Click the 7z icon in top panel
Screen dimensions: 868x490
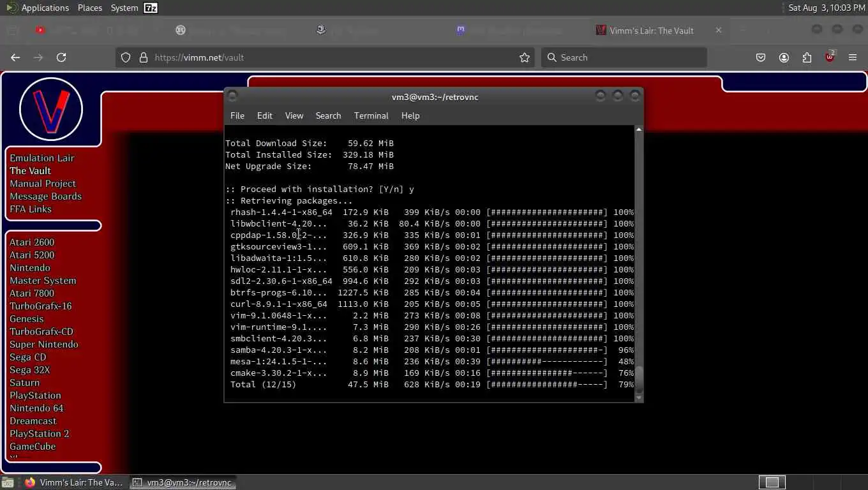point(151,8)
